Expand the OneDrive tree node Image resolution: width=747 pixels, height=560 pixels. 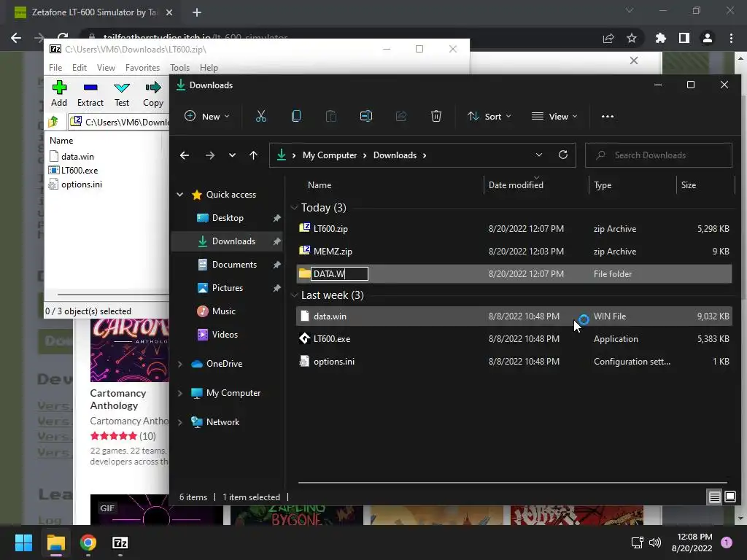pyautogui.click(x=180, y=364)
